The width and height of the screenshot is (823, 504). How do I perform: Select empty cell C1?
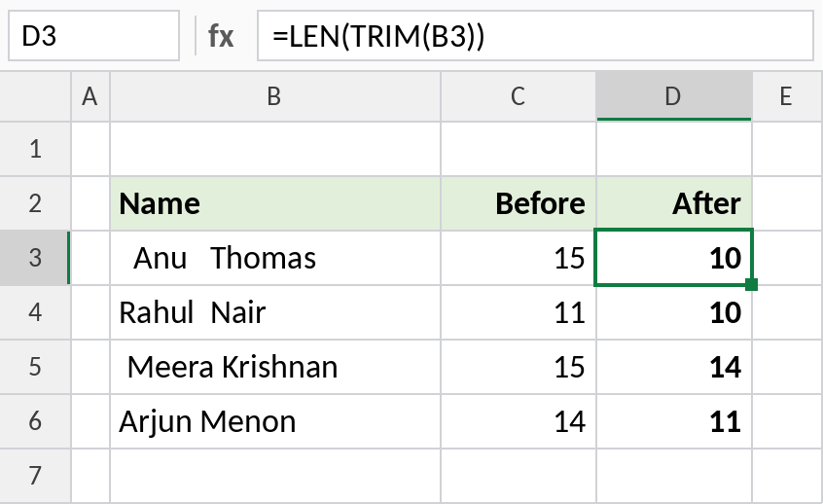[x=519, y=149]
